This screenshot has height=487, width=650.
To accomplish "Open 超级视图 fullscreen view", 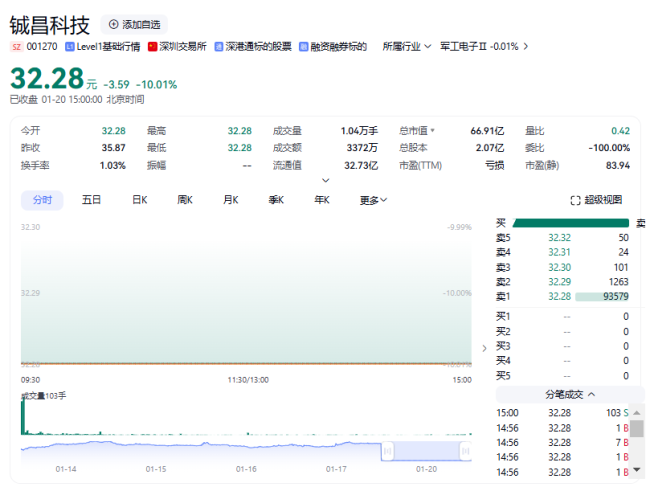I will (x=596, y=200).
